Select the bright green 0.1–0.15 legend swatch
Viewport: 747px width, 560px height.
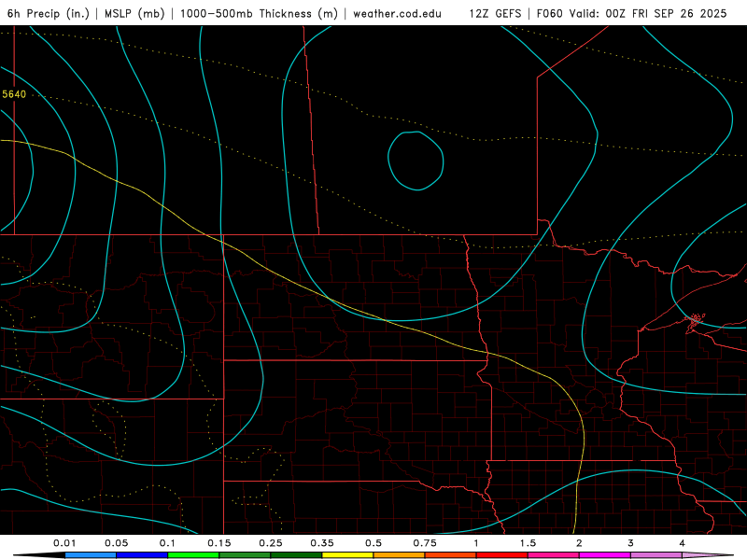[193, 555]
